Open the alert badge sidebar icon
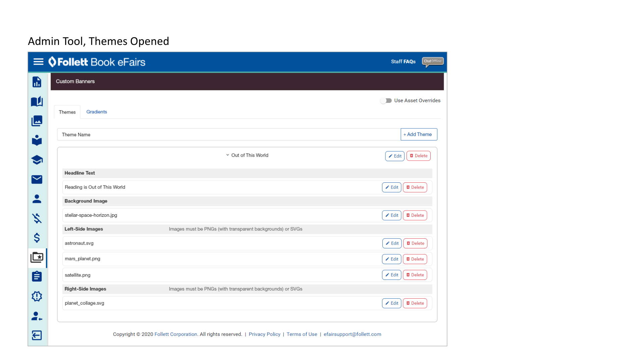This screenshot has height=362, width=644. (x=37, y=296)
